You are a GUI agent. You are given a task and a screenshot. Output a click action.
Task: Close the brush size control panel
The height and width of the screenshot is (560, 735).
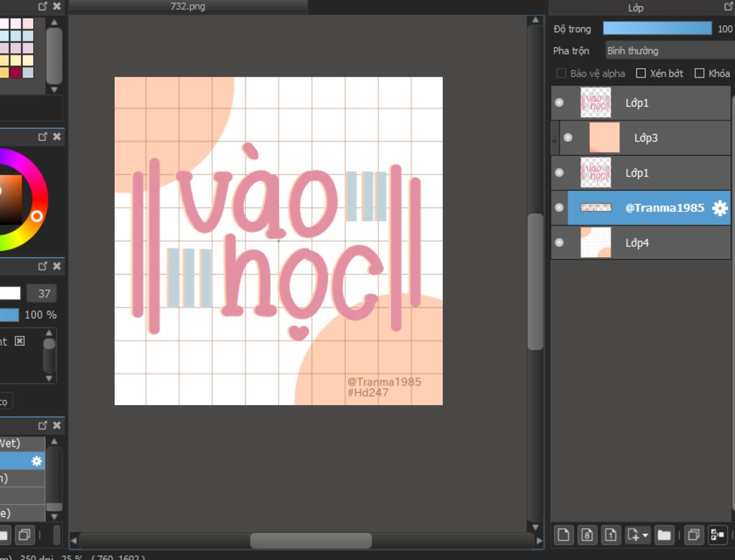tap(57, 266)
